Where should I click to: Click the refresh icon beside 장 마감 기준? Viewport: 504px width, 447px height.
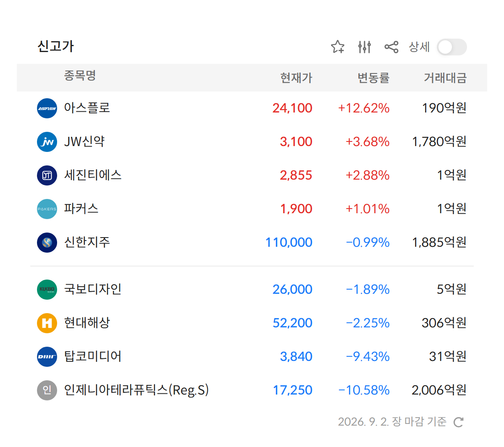tap(459, 422)
